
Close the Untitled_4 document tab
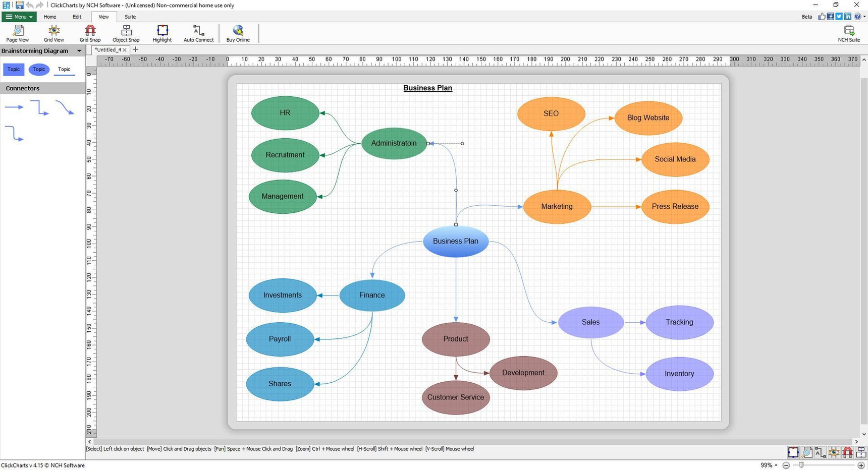tap(125, 50)
